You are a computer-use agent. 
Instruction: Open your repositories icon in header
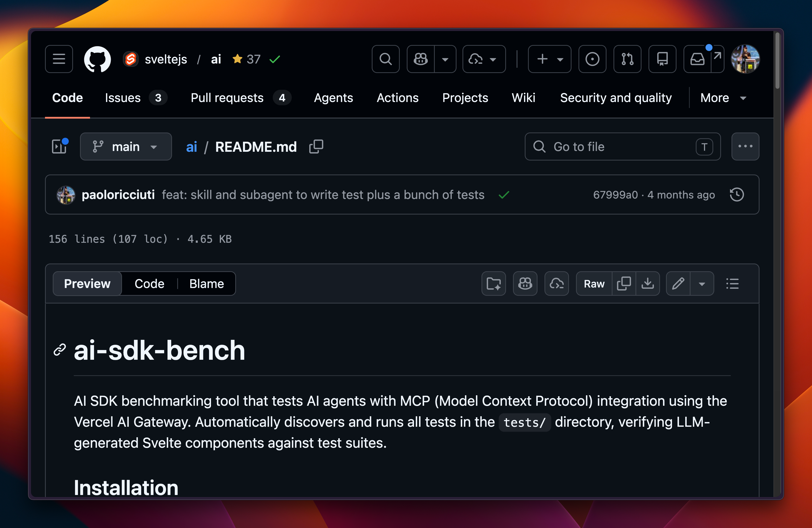pyautogui.click(x=662, y=59)
